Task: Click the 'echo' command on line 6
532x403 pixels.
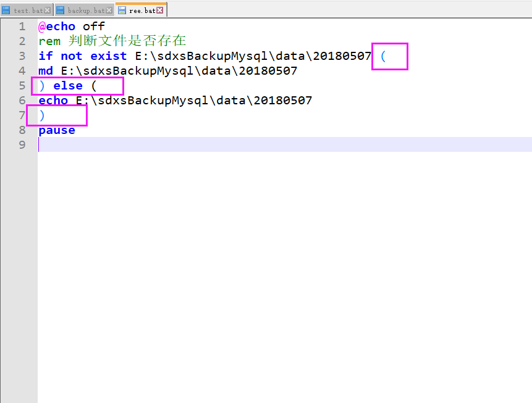Action: [x=53, y=101]
